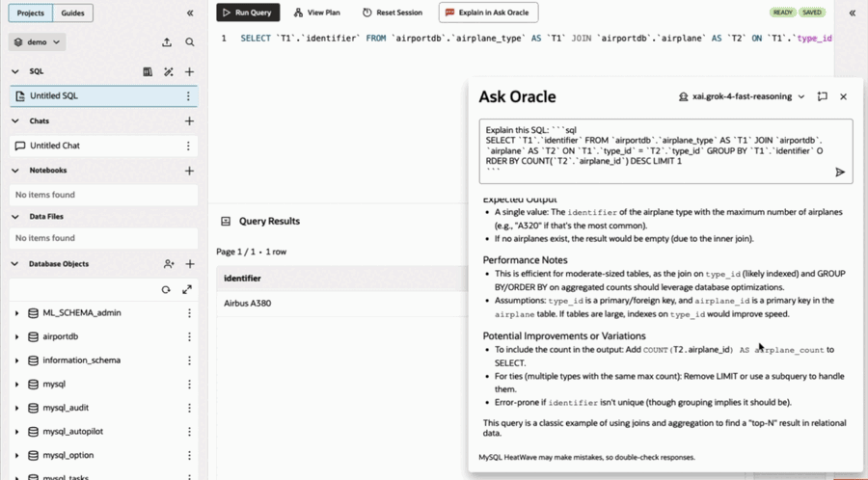This screenshot has height=480, width=868.
Task: Expand the mysql_audit tree node
Action: pos(16,408)
